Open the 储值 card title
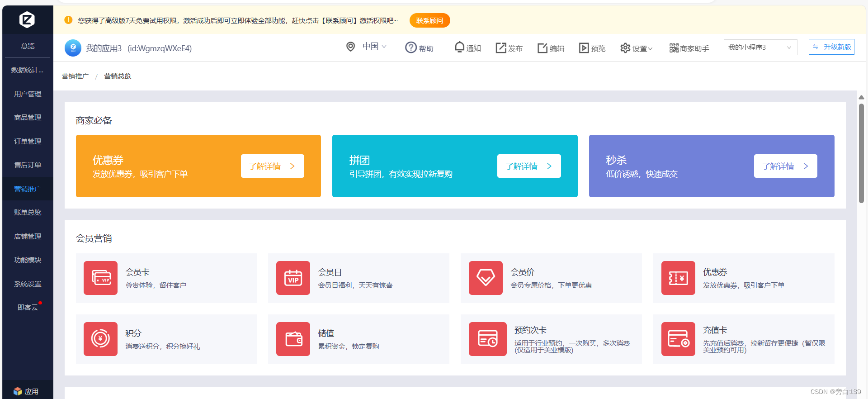The image size is (868, 399). 326,333
